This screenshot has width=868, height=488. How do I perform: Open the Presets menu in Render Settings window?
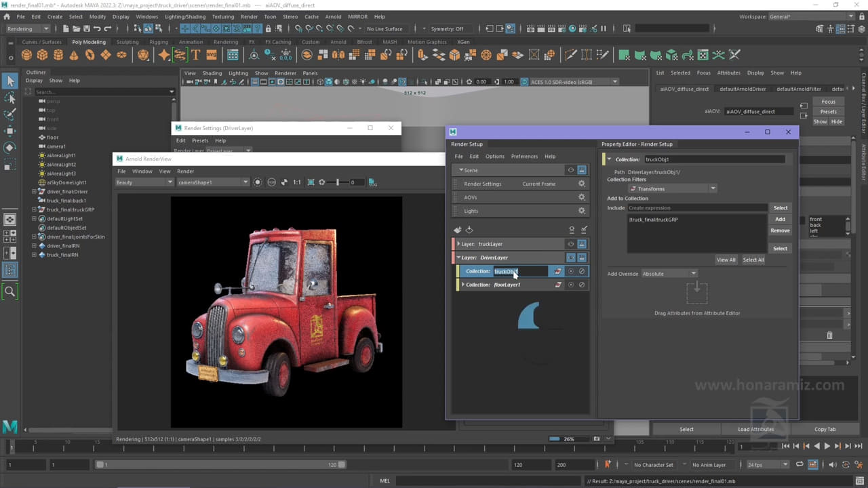tap(200, 140)
